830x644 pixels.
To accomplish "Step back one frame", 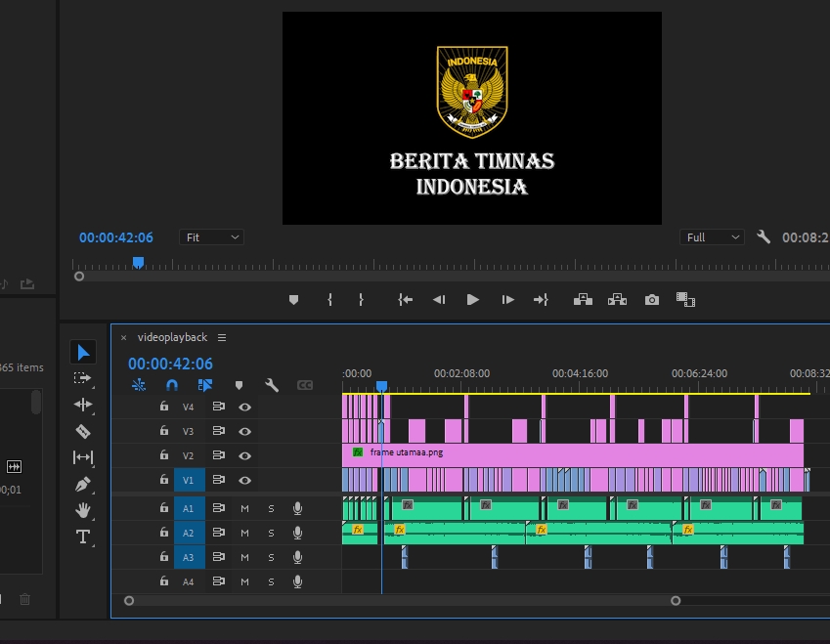I will point(439,300).
